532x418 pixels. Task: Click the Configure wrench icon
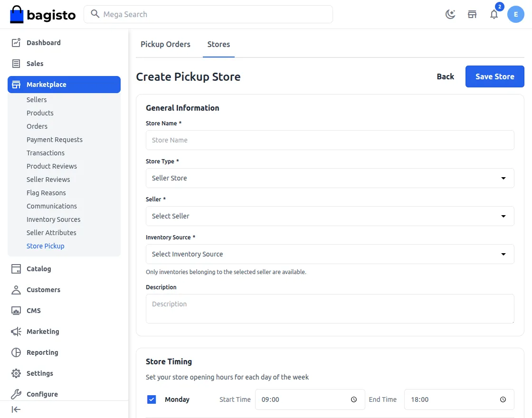pos(16,394)
